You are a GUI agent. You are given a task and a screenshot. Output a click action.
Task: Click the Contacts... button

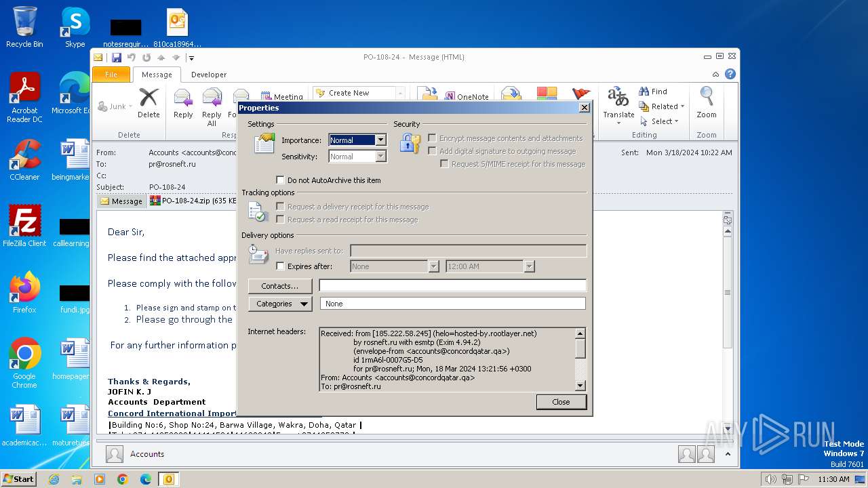pos(280,286)
